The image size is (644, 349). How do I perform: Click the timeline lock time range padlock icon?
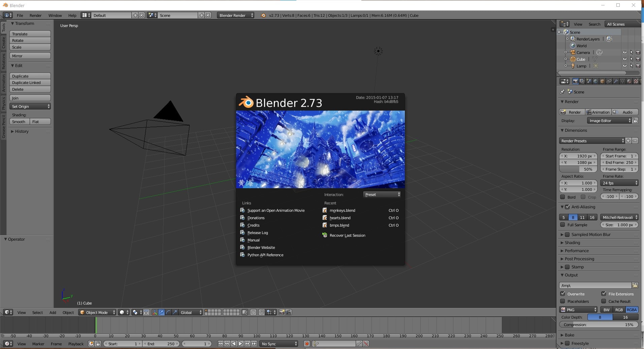(x=98, y=344)
